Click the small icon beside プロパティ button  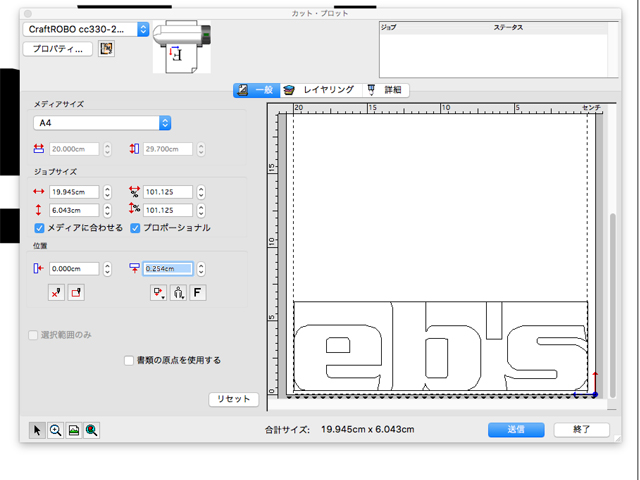pyautogui.click(x=107, y=49)
